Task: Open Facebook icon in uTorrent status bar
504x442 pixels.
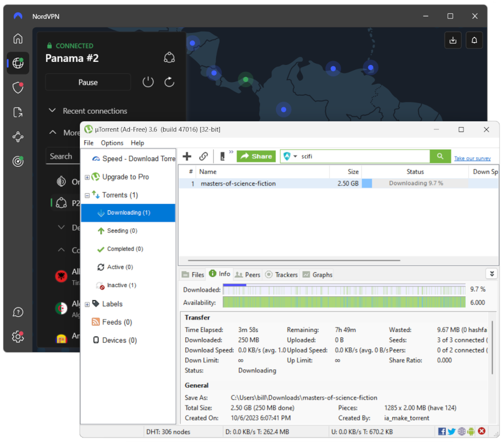Action: click(442, 431)
